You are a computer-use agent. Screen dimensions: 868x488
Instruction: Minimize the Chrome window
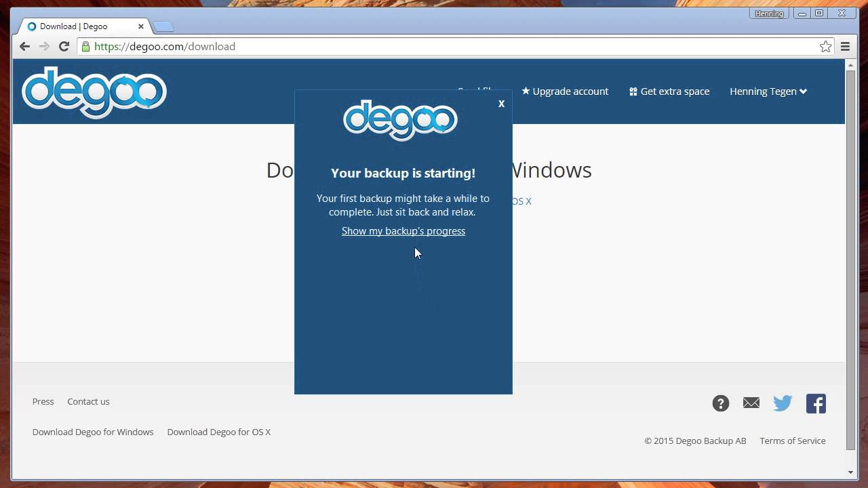point(802,14)
